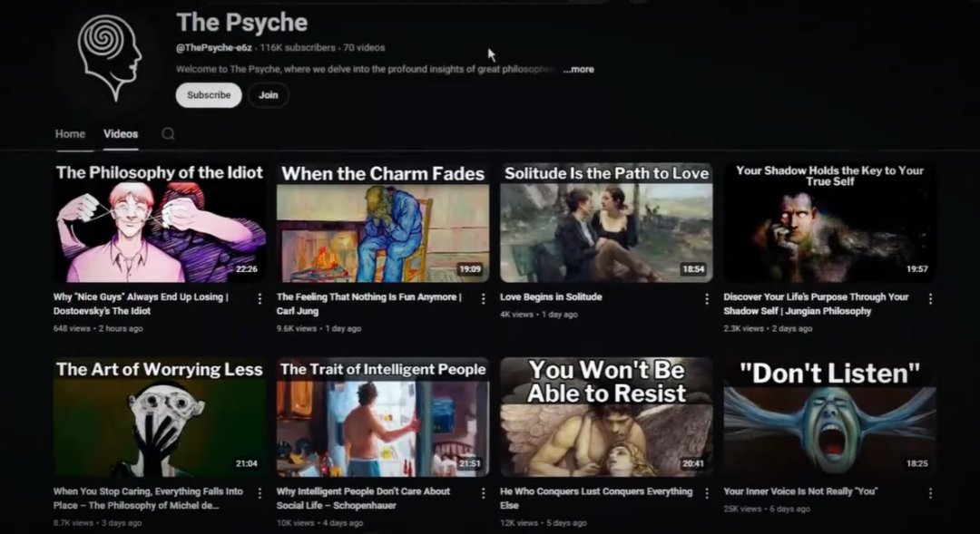
Task: Open three-dot menu for Michel de Montaigne video
Action: coord(260,493)
